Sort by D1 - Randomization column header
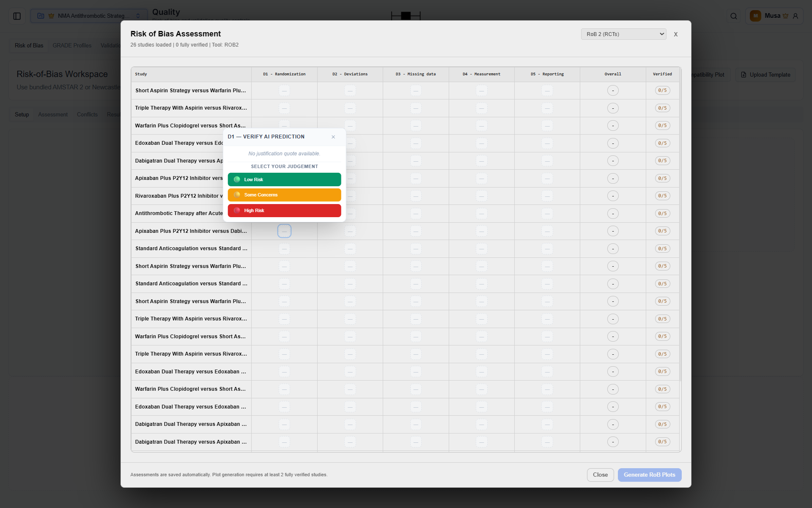The width and height of the screenshot is (812, 508). 284,74
